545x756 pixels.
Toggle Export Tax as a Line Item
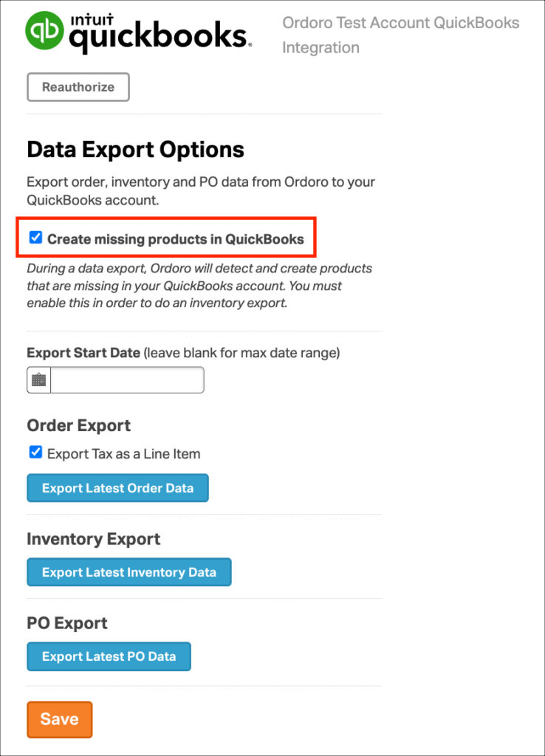click(35, 453)
